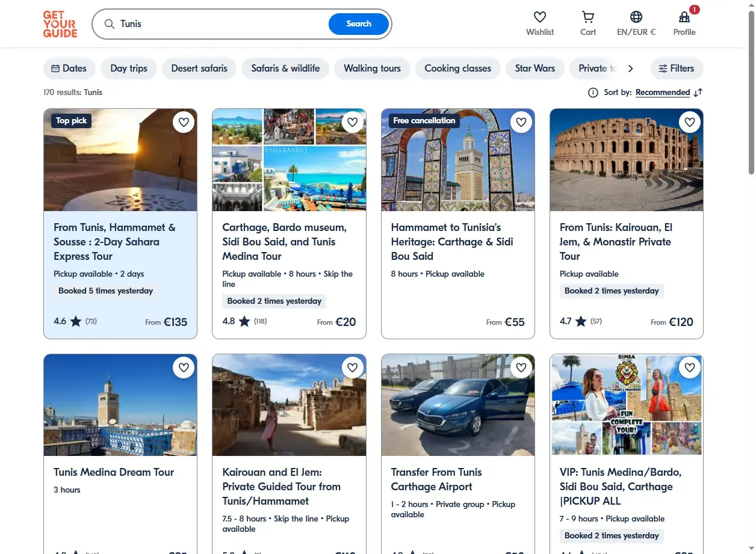This screenshot has height=554, width=756.
Task: Favorite Transfer From Tunis Carthage Airport
Action: tap(521, 367)
